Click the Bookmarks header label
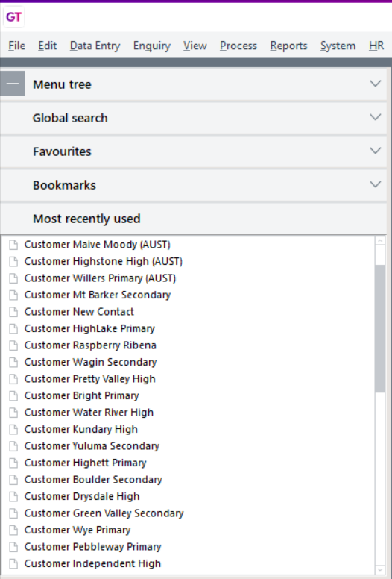The image size is (392, 579). pos(65,185)
